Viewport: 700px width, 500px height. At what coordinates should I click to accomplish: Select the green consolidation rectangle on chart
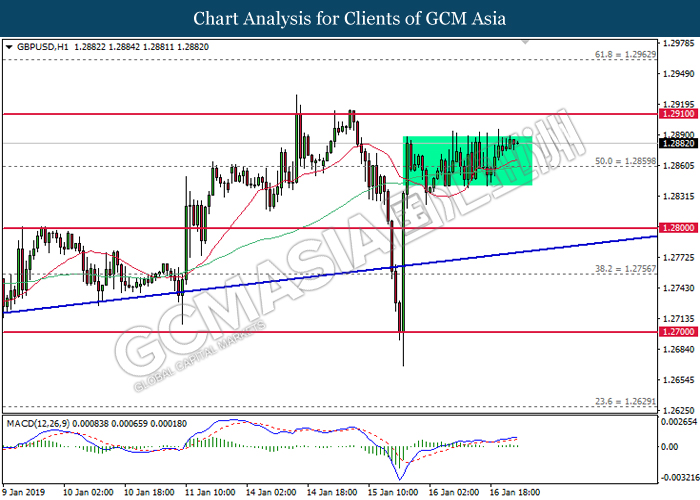pos(467,161)
